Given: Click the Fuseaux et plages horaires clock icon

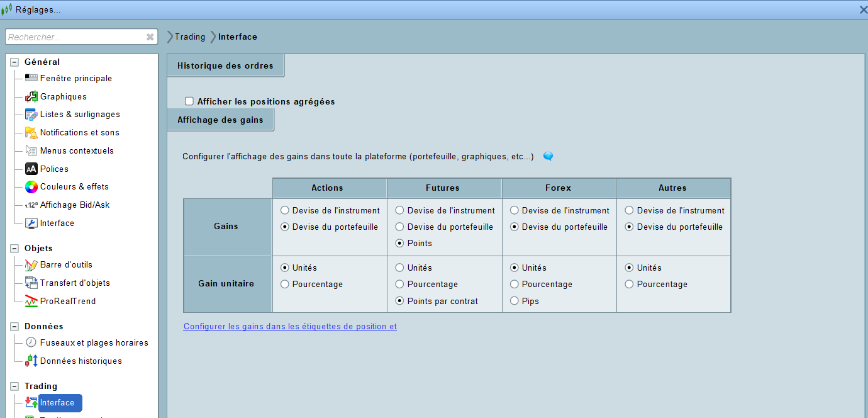Looking at the screenshot, I should 31,342.
